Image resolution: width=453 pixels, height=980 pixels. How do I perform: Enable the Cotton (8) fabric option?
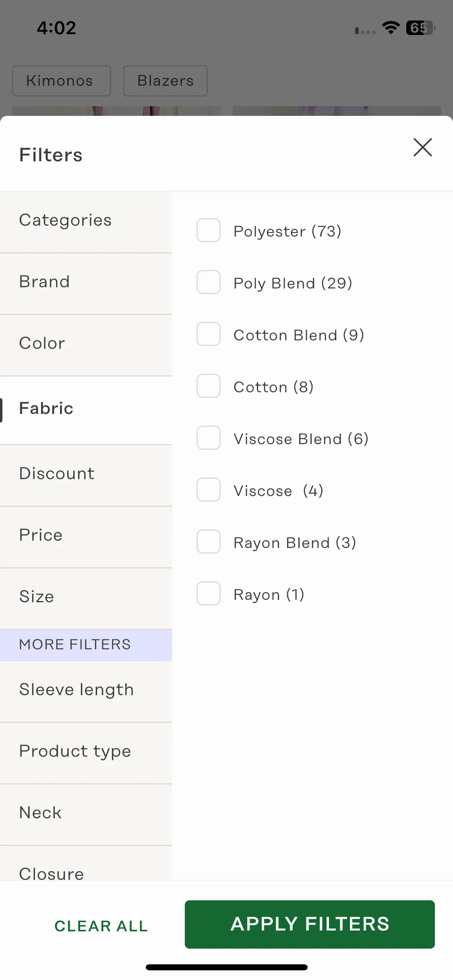(209, 386)
